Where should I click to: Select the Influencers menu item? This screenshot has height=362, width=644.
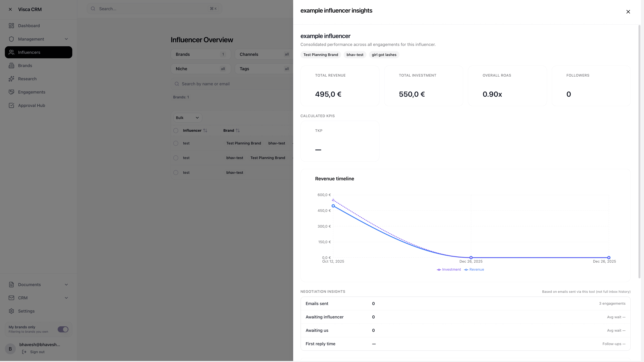[x=29, y=52]
